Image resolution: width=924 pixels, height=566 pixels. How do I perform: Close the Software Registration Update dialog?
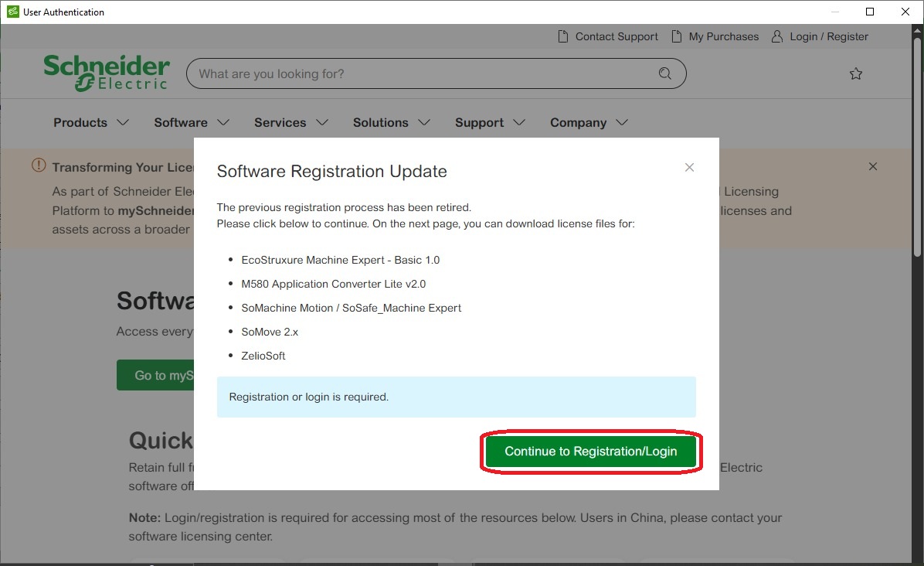click(x=689, y=168)
